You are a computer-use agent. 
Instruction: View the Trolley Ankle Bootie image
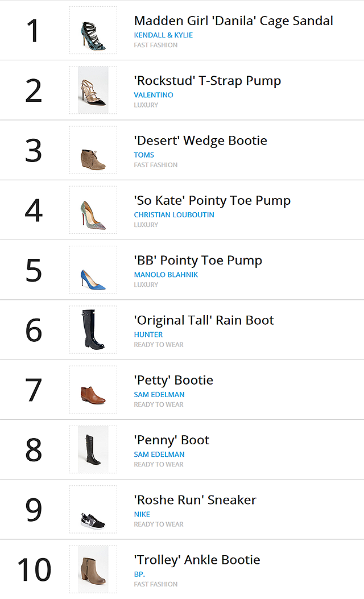click(93, 569)
